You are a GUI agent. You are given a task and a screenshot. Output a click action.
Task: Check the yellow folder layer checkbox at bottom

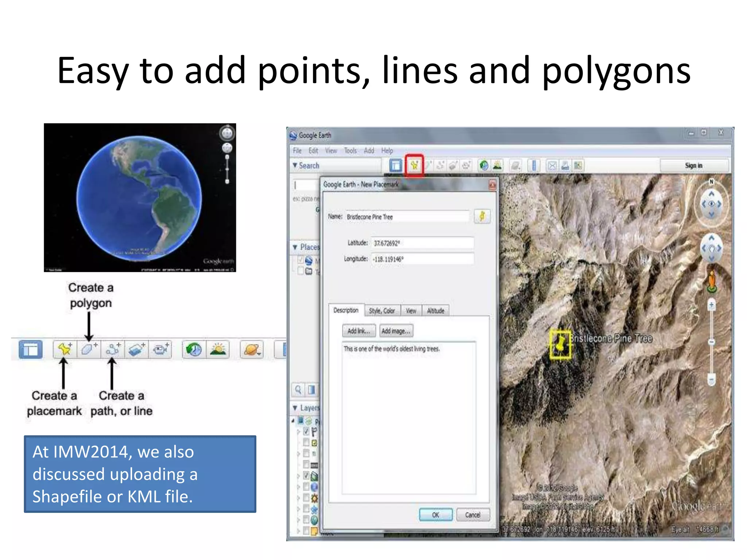pos(306,530)
